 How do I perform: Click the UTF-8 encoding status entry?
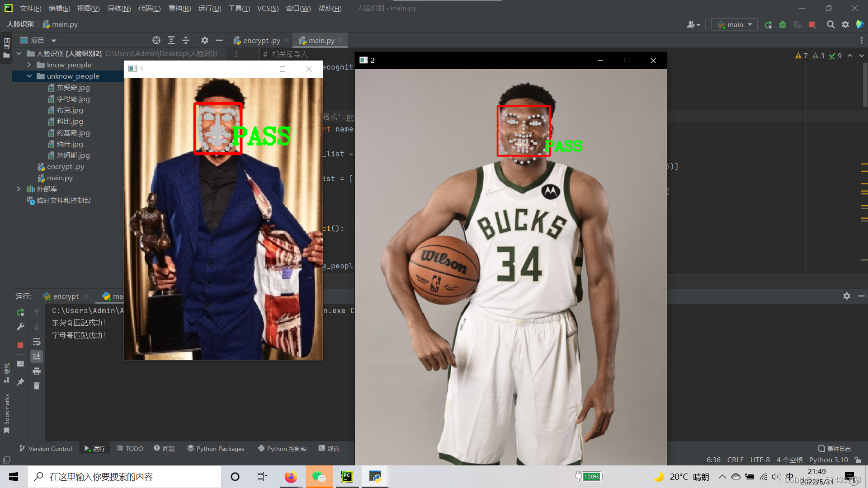click(760, 460)
